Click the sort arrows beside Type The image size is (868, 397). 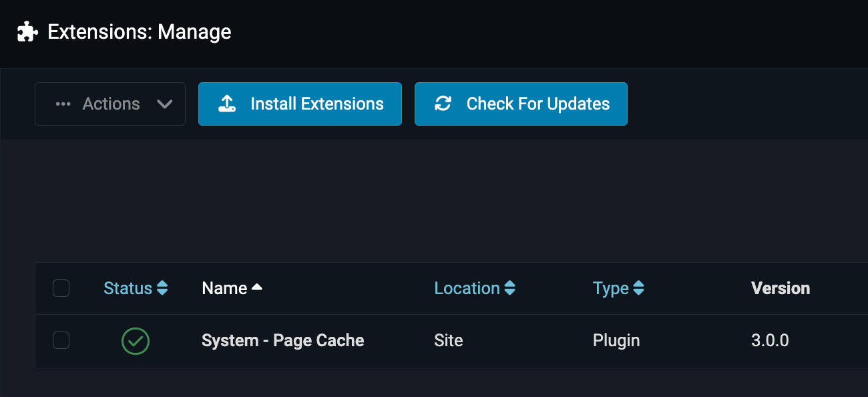pyautogui.click(x=638, y=288)
